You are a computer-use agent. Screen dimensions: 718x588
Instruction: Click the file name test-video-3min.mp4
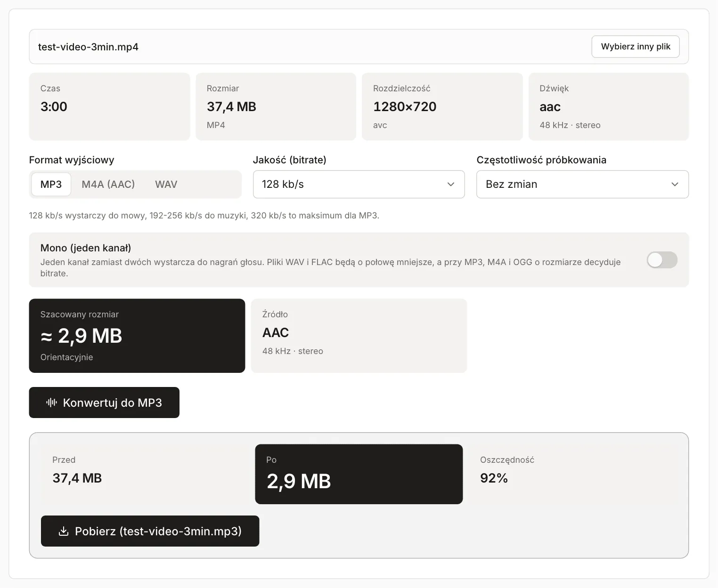tap(88, 47)
